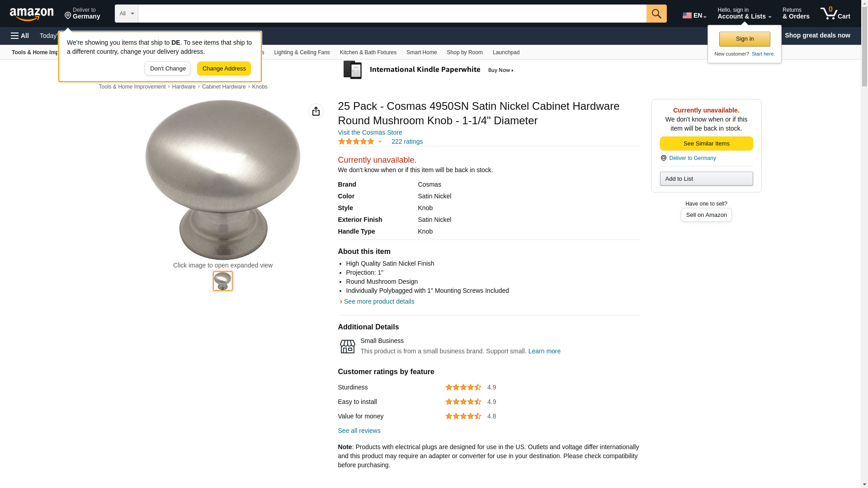Image resolution: width=868 pixels, height=488 pixels.
Task: Open the Shop by Room menu item
Action: (465, 52)
